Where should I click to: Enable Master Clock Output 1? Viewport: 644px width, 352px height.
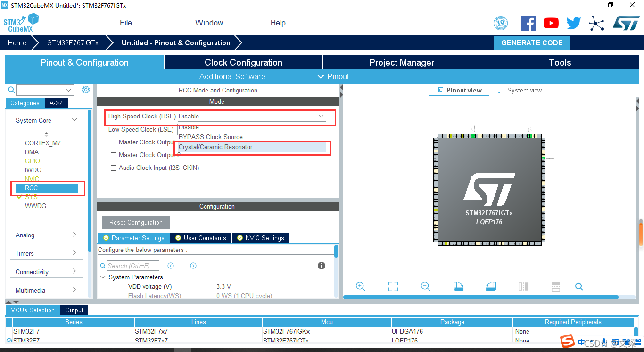tap(113, 142)
